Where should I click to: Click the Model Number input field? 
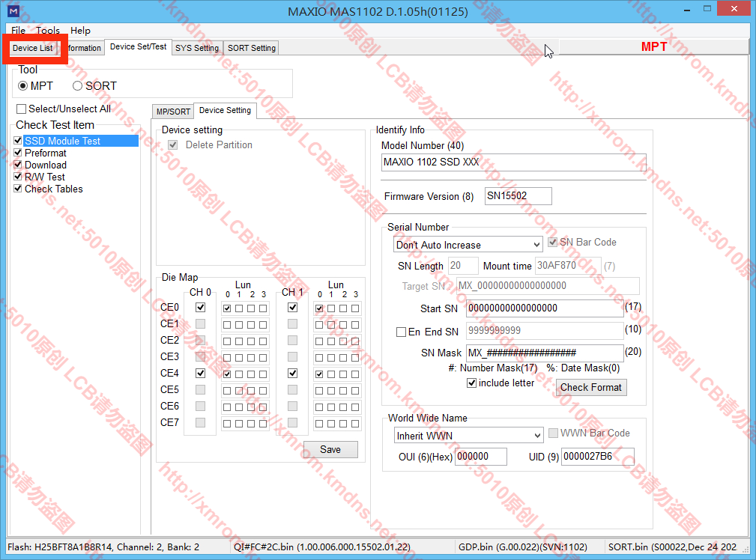(512, 162)
